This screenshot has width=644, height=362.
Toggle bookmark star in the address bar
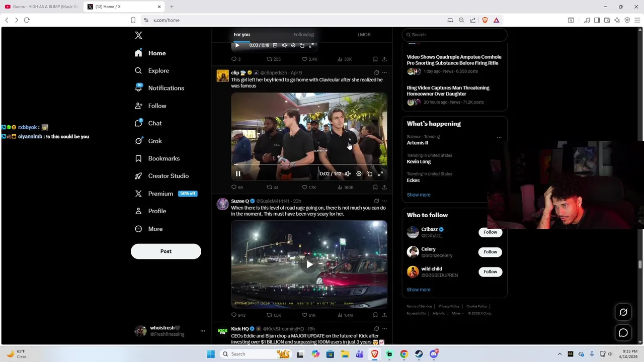click(133, 20)
